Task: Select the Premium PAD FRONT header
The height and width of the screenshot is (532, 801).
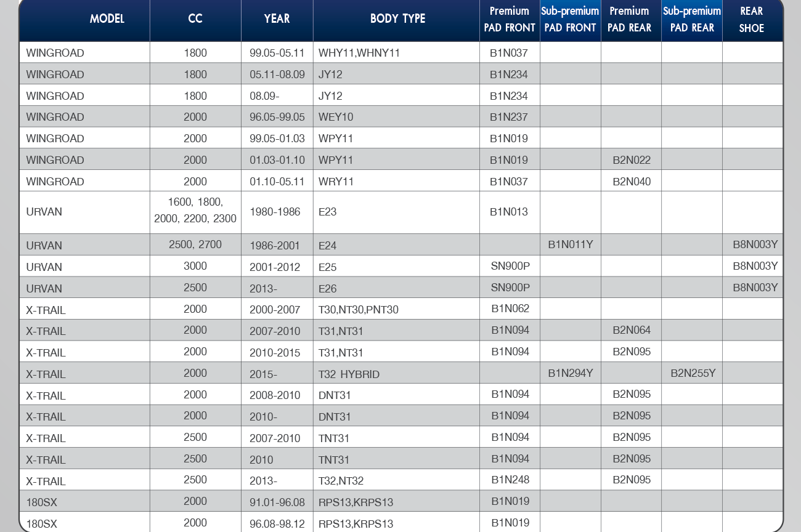Action: [x=510, y=19]
